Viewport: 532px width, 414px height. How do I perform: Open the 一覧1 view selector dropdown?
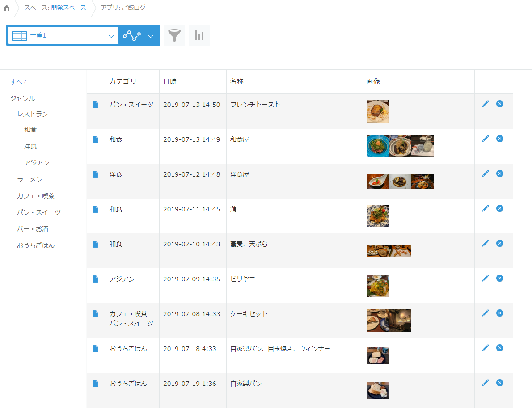(x=63, y=35)
